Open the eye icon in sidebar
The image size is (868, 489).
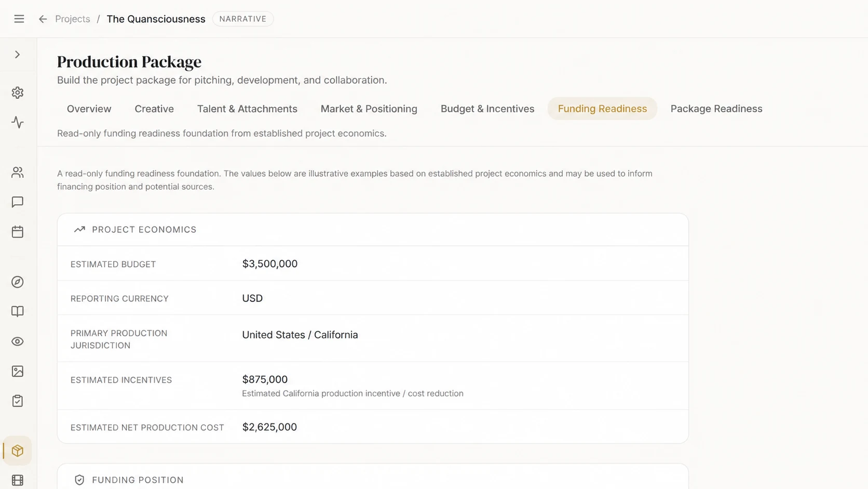18,341
